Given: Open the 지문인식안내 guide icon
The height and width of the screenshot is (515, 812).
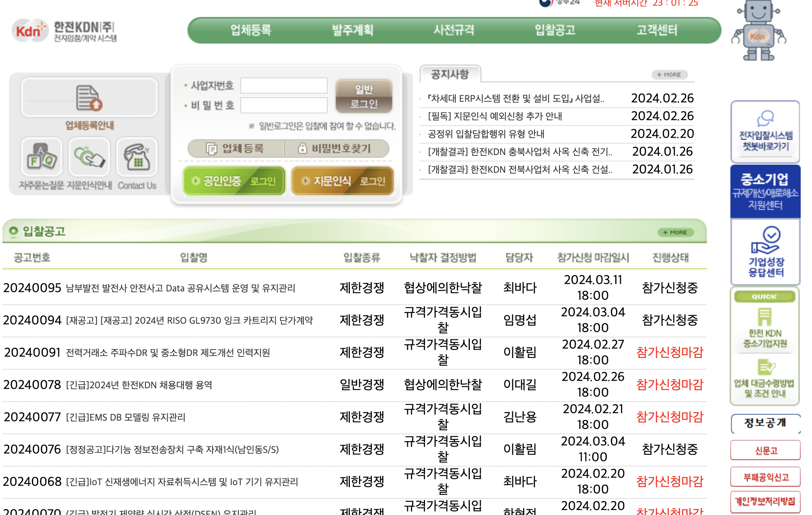Looking at the screenshot, I should click(x=89, y=158).
